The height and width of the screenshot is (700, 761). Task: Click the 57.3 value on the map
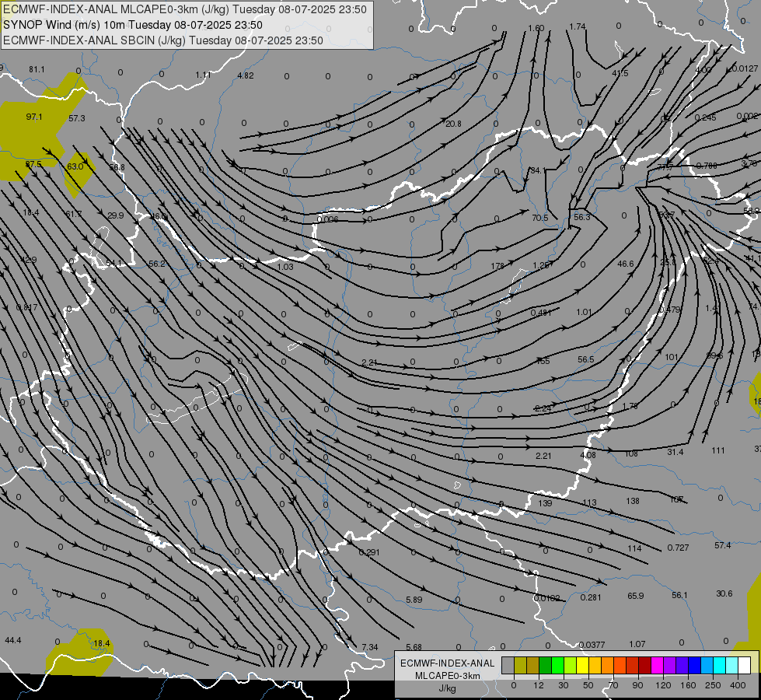(x=77, y=118)
